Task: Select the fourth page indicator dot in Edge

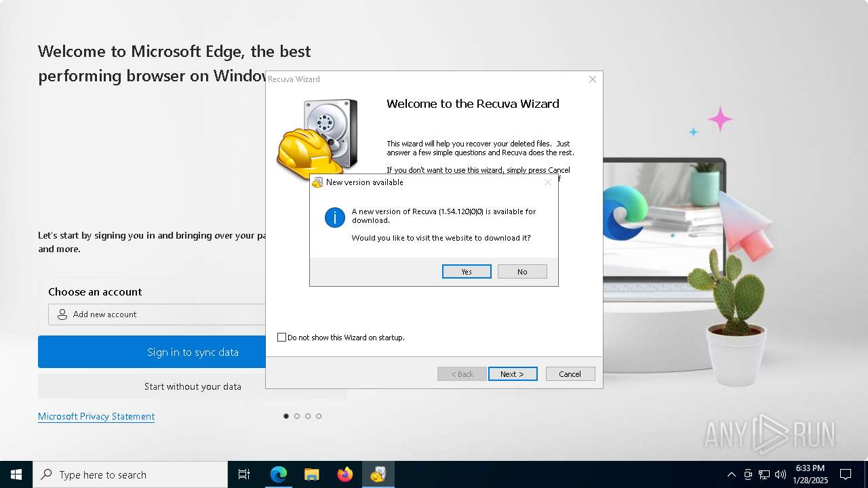Action: [319, 416]
